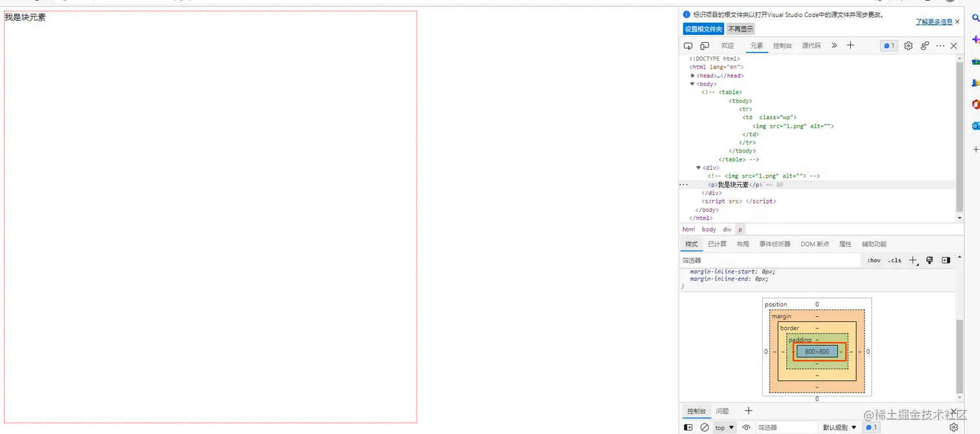
Task: Focus the styles 筛选器 filter field
Action: pyautogui.click(x=770, y=260)
